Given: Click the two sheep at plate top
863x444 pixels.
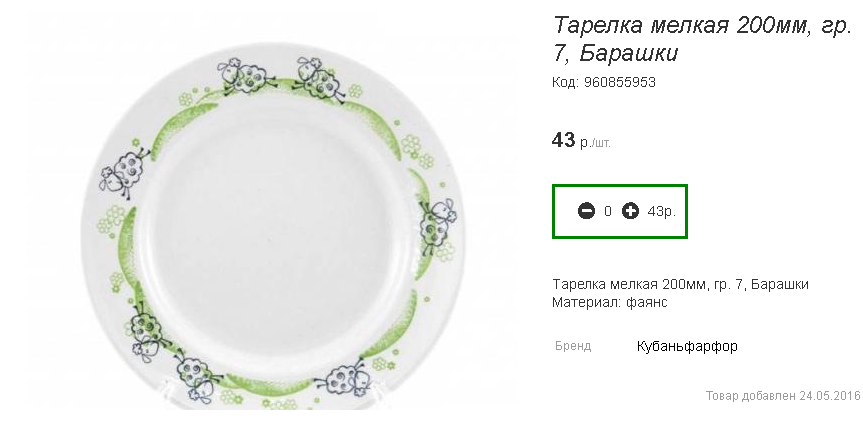Looking at the screenshot, I should click(282, 79).
